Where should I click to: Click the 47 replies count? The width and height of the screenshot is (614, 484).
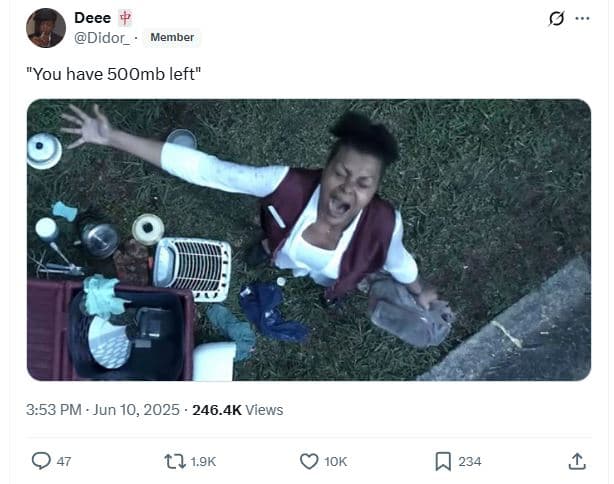point(64,461)
